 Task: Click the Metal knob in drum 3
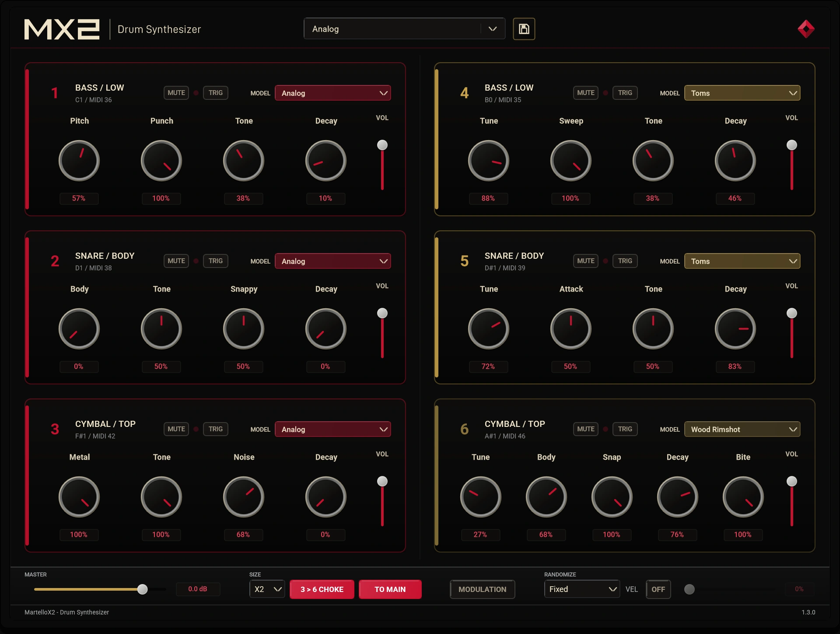click(79, 497)
